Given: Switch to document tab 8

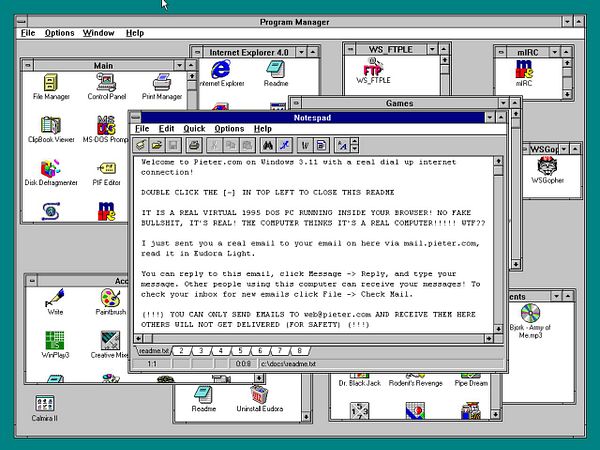Looking at the screenshot, I should [x=299, y=351].
